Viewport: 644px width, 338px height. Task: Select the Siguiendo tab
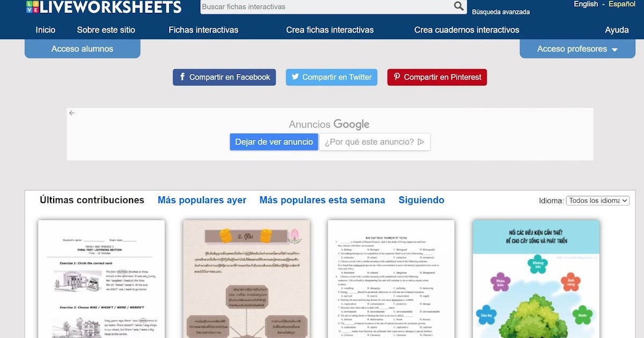[x=421, y=200]
